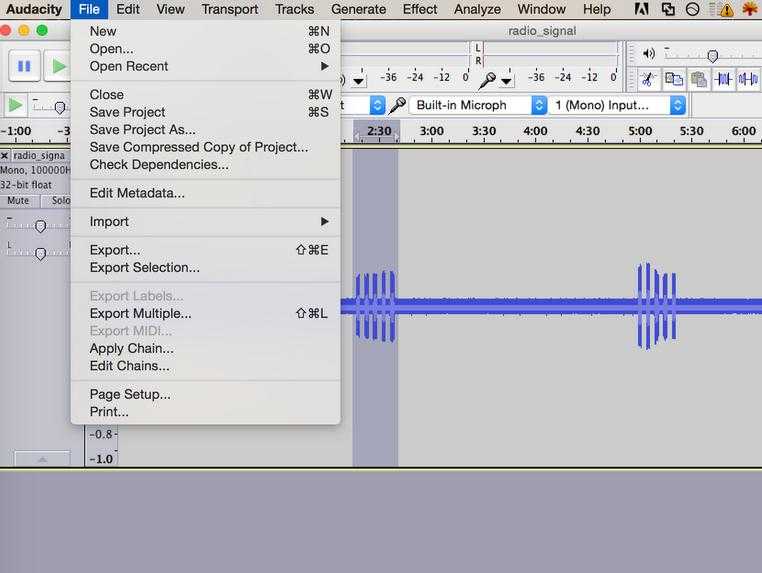The height and width of the screenshot is (573, 762).
Task: Choose Open... from the File menu
Action: (206, 49)
